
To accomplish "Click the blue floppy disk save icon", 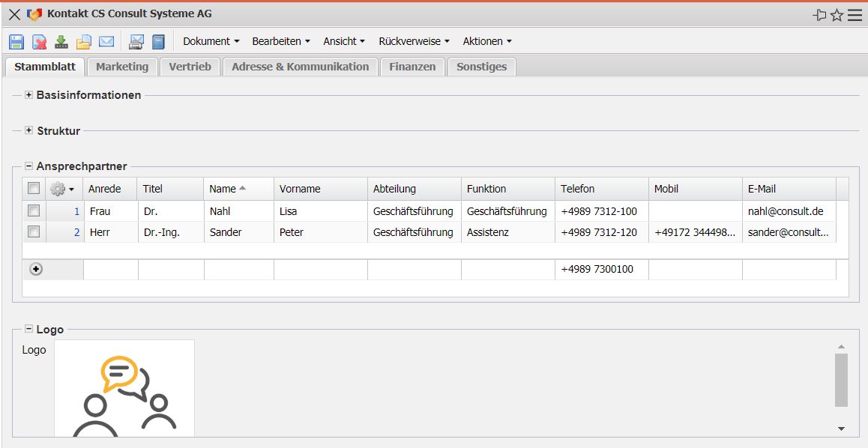I will click(16, 42).
